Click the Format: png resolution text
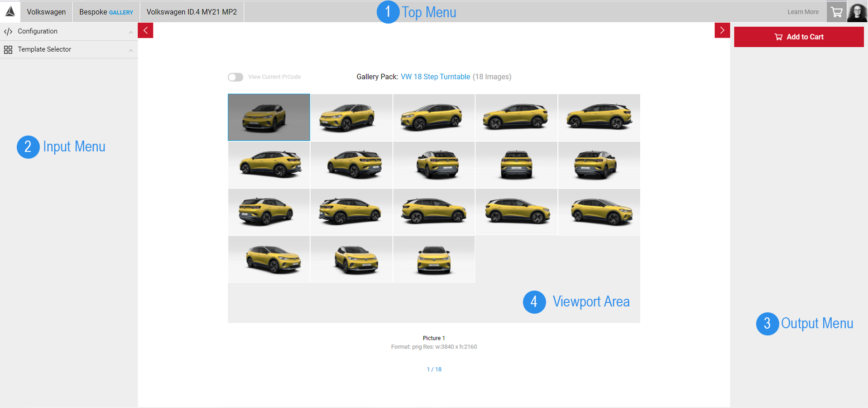This screenshot has width=868, height=408. (434, 347)
